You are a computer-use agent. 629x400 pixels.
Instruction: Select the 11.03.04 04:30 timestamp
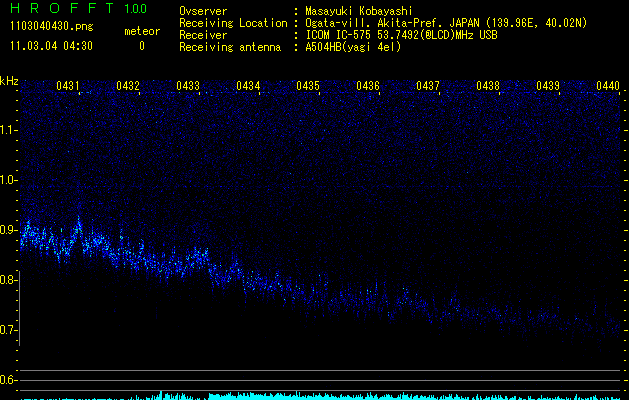50,46
